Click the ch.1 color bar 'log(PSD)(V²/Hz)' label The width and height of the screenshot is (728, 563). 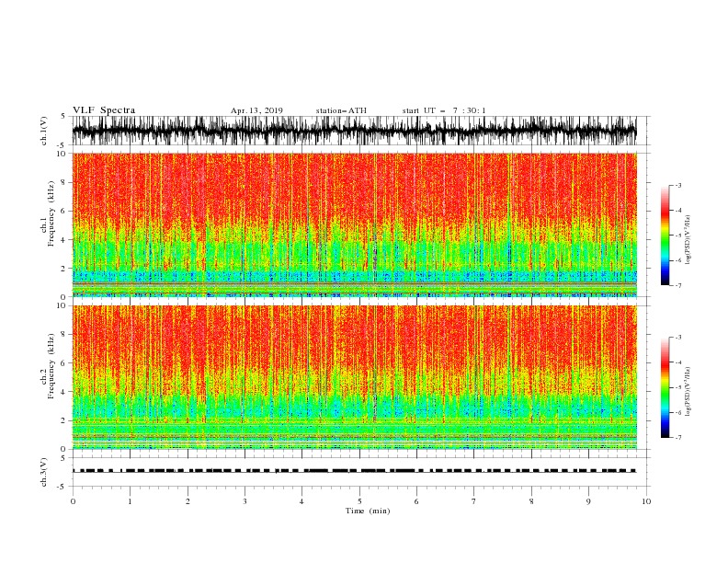(x=688, y=239)
